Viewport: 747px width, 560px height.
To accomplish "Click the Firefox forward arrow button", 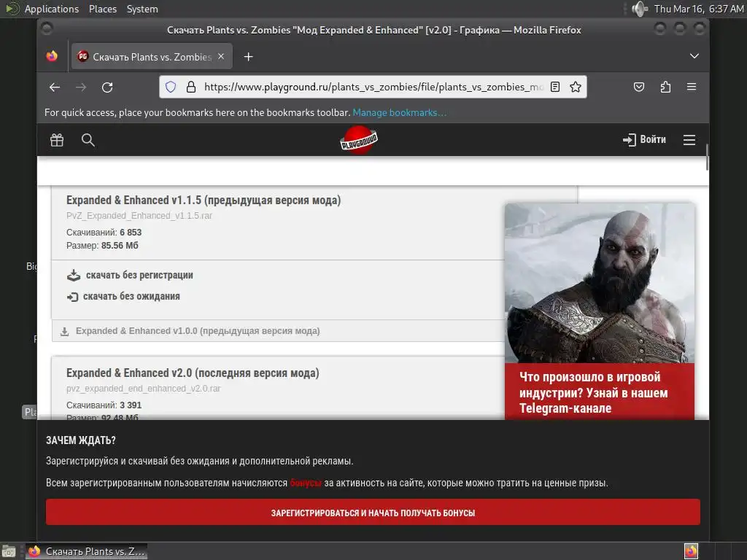I will 81,87.
